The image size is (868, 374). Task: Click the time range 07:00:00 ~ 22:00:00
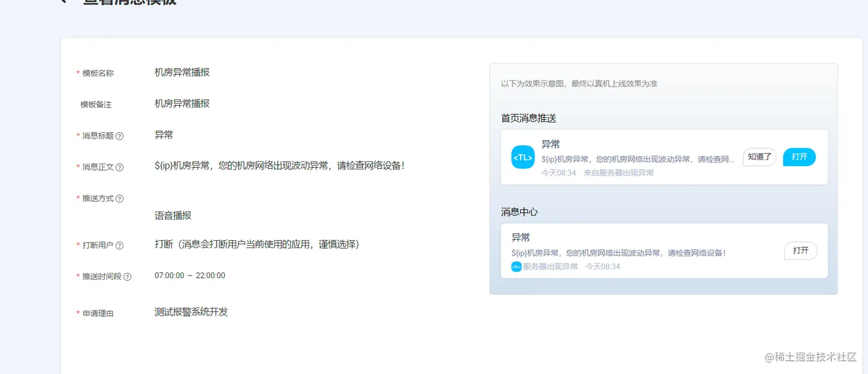pos(190,276)
